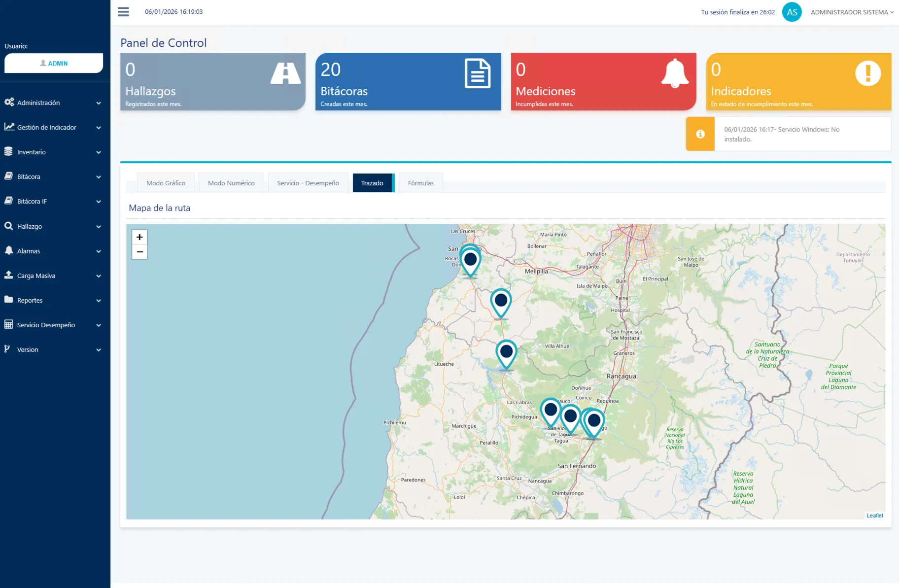
Task: Click the session expiry countdown text
Action: [738, 12]
